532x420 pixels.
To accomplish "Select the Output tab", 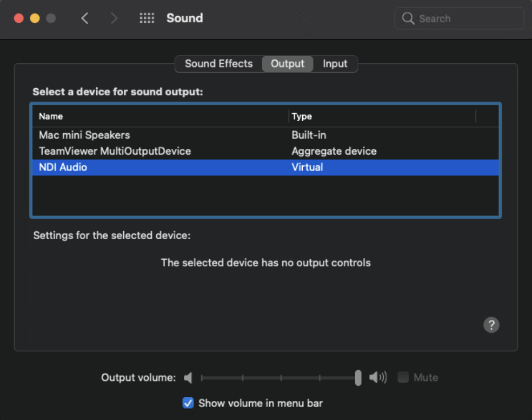I will [x=287, y=64].
